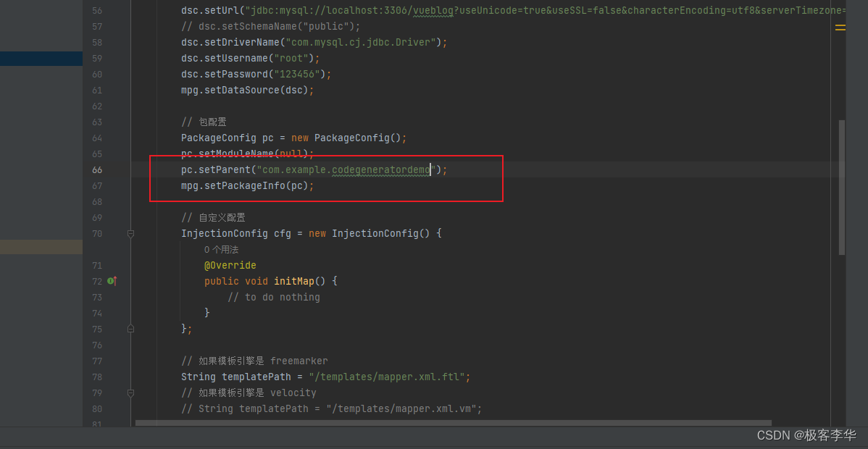Click the commented mapper.xml.vm templatePath line
Screen dimensions: 868x449
tap(332, 409)
